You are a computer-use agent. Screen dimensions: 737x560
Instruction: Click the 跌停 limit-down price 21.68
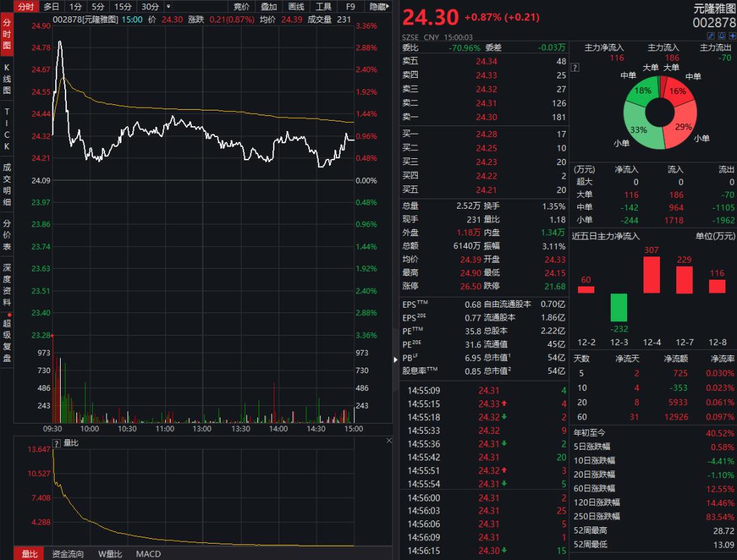pyautogui.click(x=555, y=286)
